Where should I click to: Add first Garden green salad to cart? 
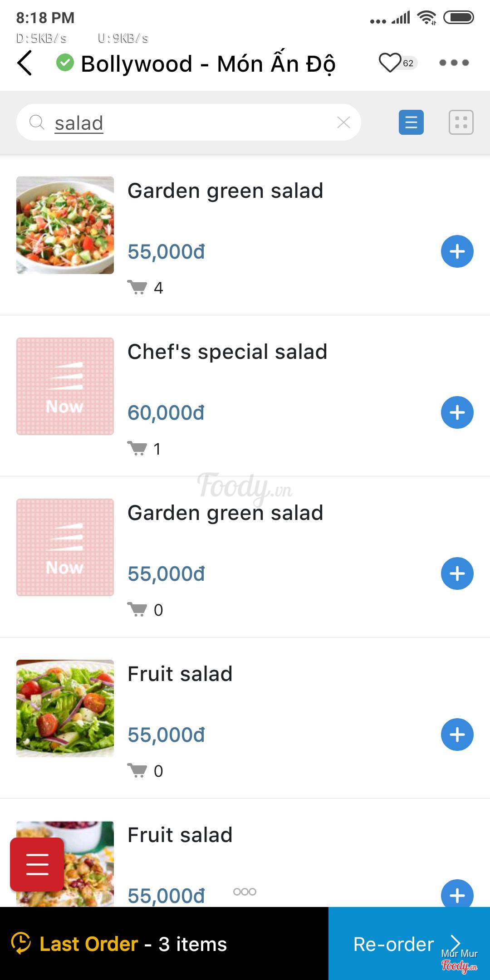point(457,251)
